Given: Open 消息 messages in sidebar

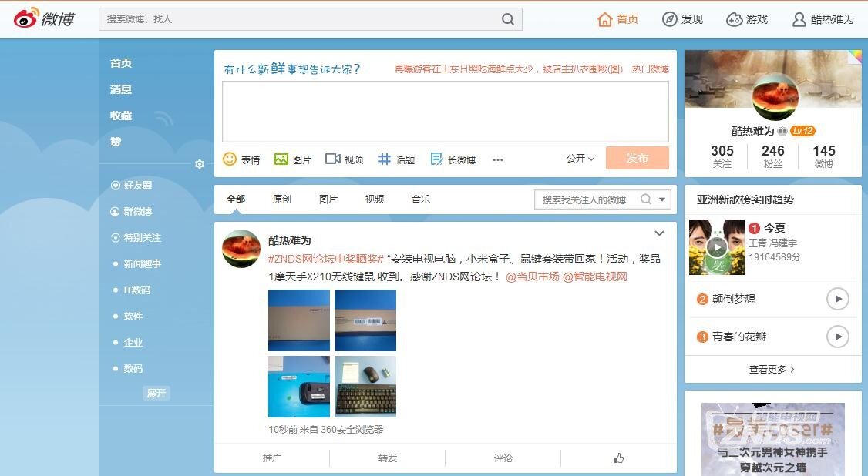Looking at the screenshot, I should click(x=121, y=89).
